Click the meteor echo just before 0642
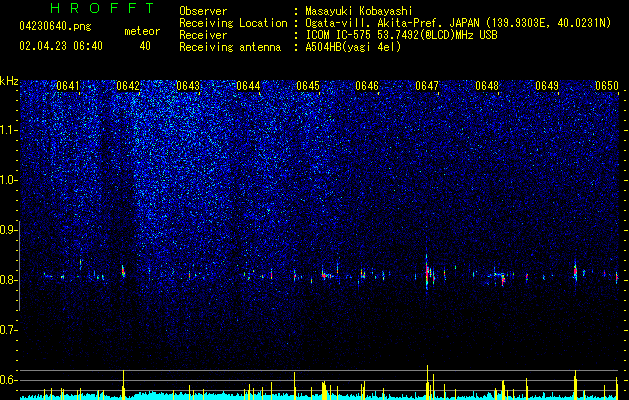Screen dimensions: 629x400 (x=123, y=271)
